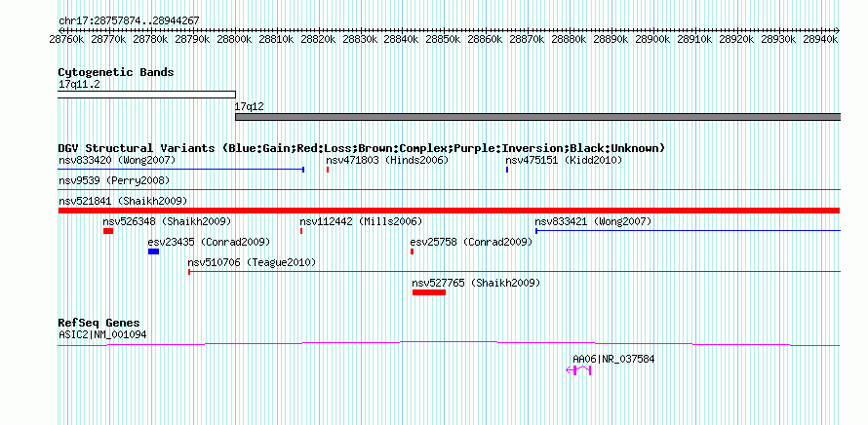Click the blue nsv833421 gain line
Viewport: 868px width, 425px height.
[x=689, y=231]
